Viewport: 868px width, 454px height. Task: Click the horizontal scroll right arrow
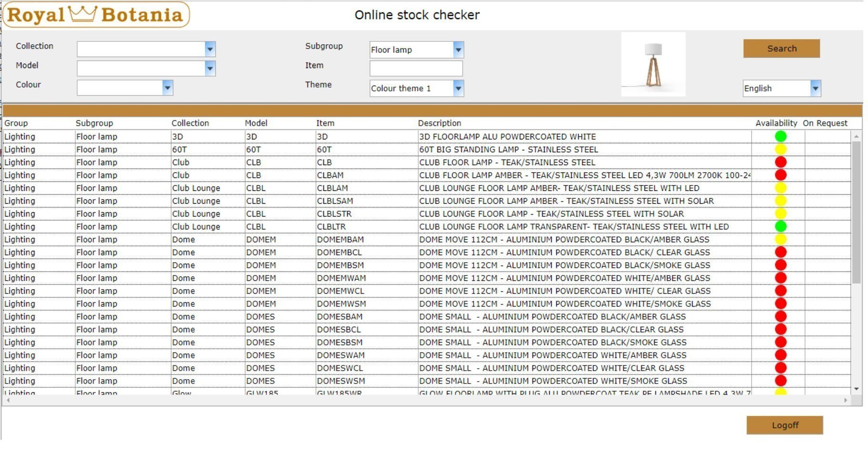(x=846, y=400)
